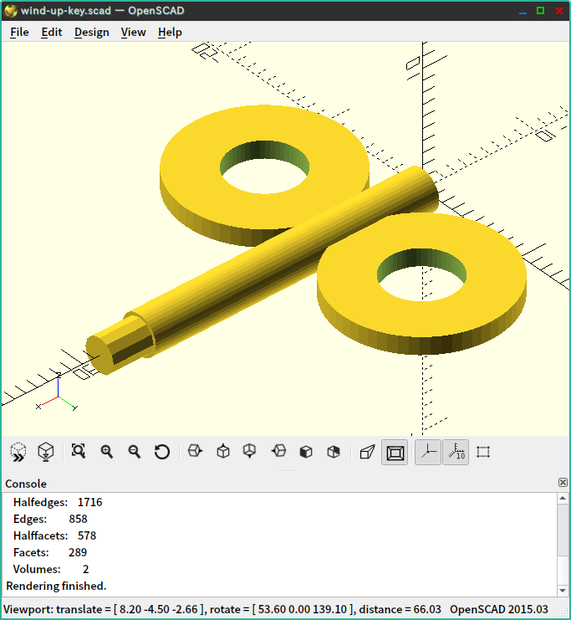Viewport: 571px width, 620px height.
Task: Zoom out with the minus magnifier
Action: 134,452
